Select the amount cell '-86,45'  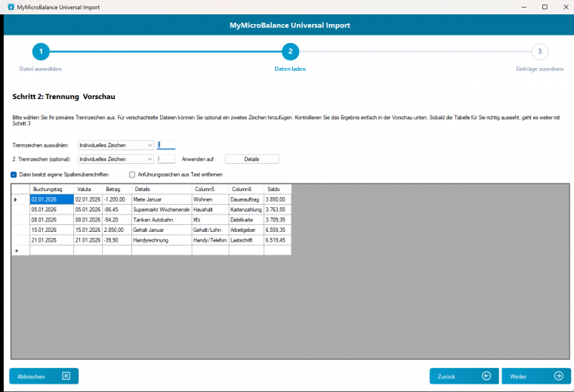tap(117, 210)
